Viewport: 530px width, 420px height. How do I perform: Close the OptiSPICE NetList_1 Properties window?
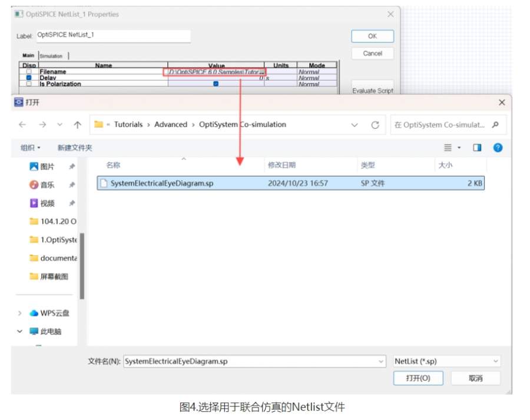tap(390, 14)
